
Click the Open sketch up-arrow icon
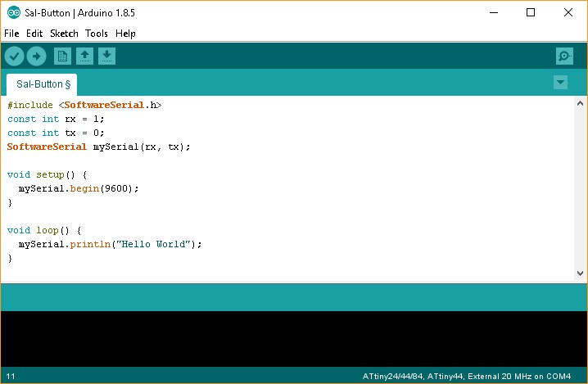pyautogui.click(x=84, y=56)
